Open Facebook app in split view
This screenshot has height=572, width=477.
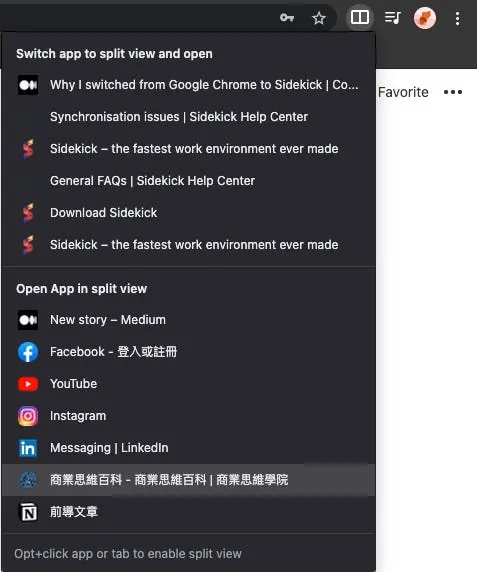(189, 352)
